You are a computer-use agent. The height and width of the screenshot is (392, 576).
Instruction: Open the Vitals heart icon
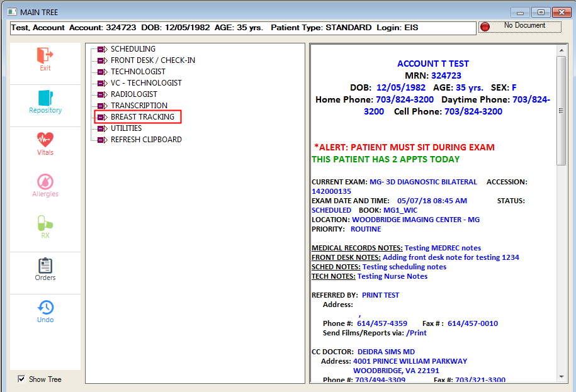(45, 140)
